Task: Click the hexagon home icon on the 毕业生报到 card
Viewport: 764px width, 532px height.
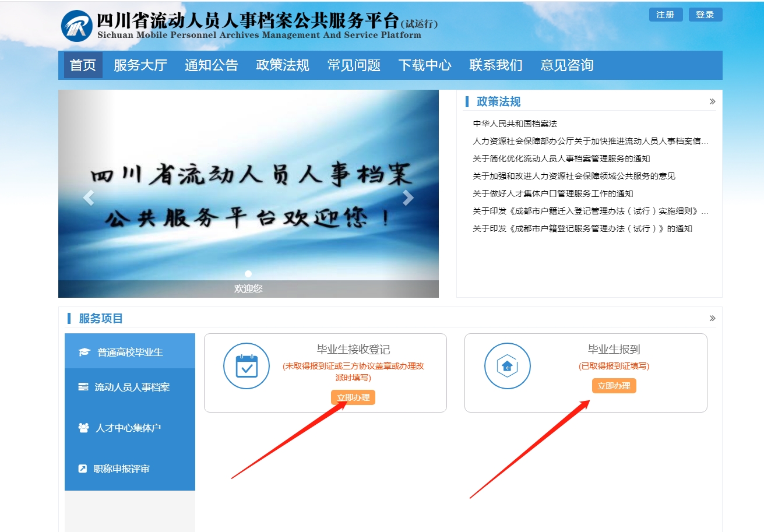Action: pyautogui.click(x=508, y=365)
